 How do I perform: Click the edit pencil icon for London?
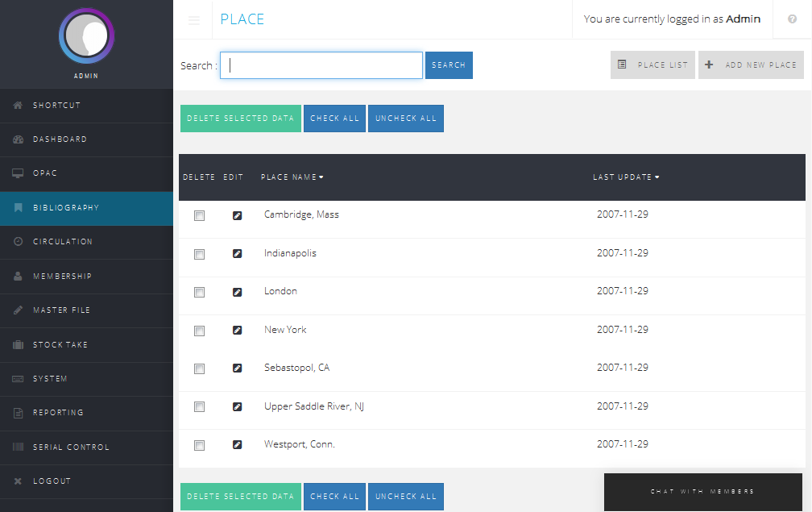point(237,292)
